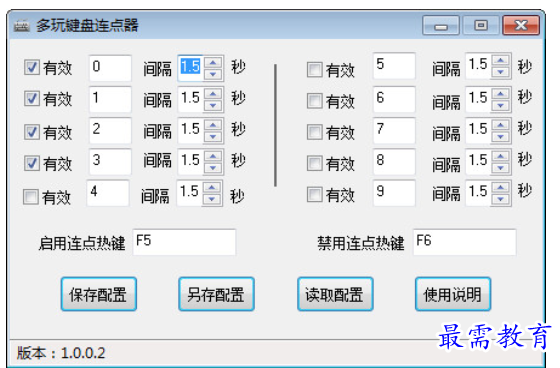Viewport: 560px width, 368px height.
Task: Increase interval for key 4 with up arrow
Action: (x=212, y=188)
